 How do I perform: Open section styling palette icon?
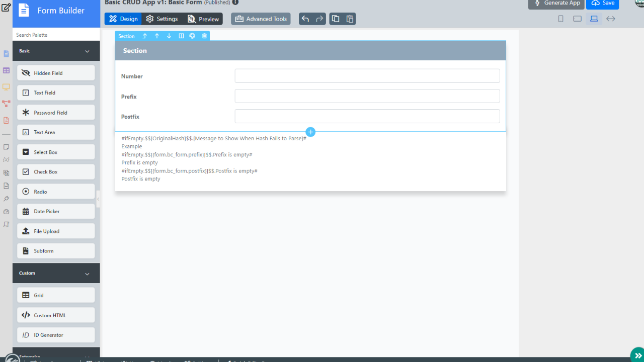coord(192,36)
